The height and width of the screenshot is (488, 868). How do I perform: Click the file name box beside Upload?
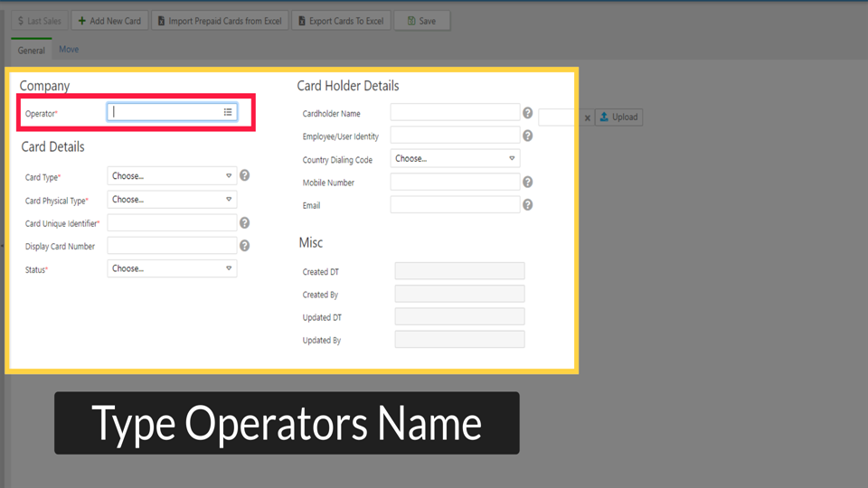pos(559,117)
